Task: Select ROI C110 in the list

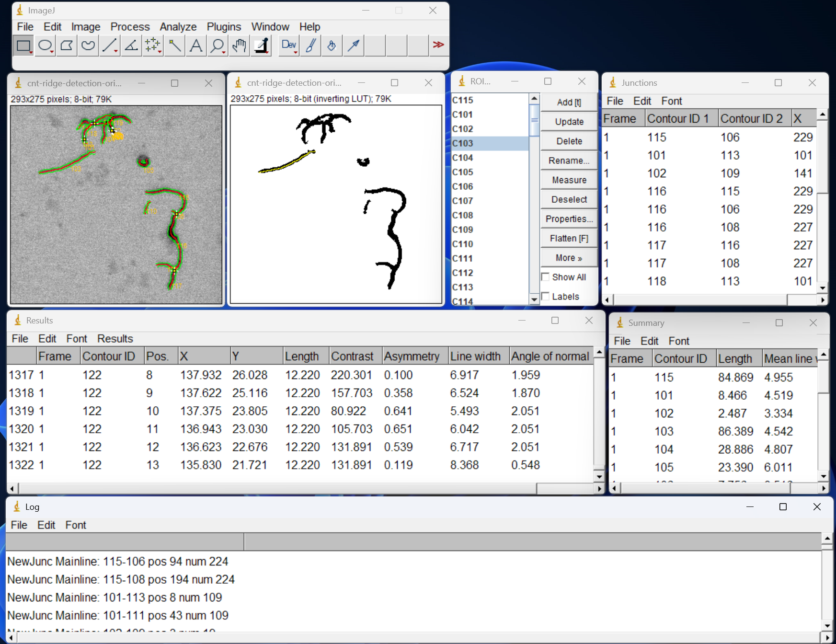Action: click(x=490, y=244)
